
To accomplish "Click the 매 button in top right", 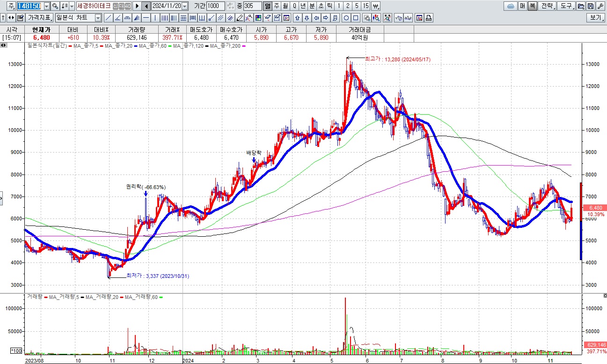I will 522,6.
